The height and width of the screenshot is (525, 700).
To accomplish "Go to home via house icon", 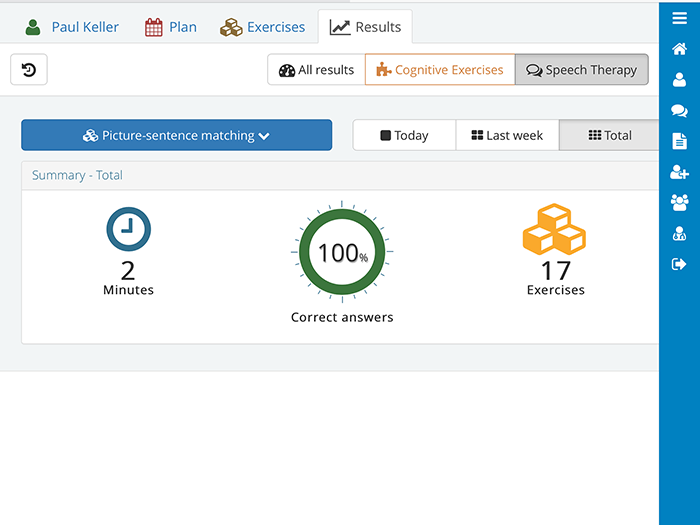I will 679,49.
